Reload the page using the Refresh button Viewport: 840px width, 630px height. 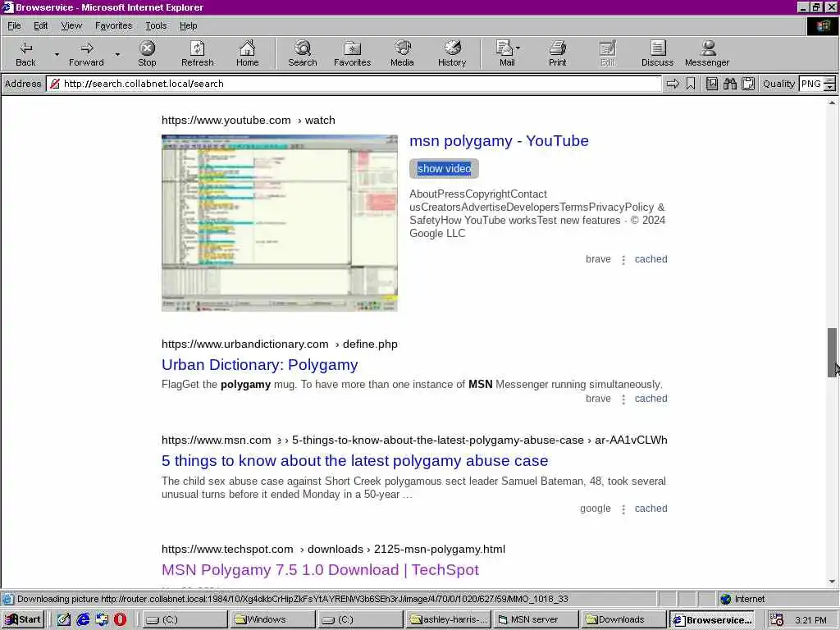(197, 53)
